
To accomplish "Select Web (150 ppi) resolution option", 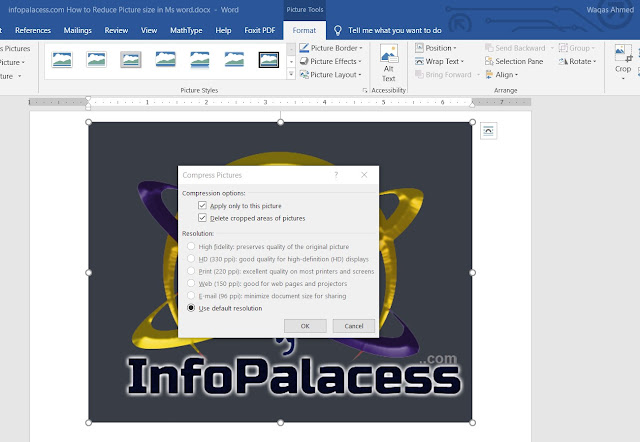I will point(191,283).
